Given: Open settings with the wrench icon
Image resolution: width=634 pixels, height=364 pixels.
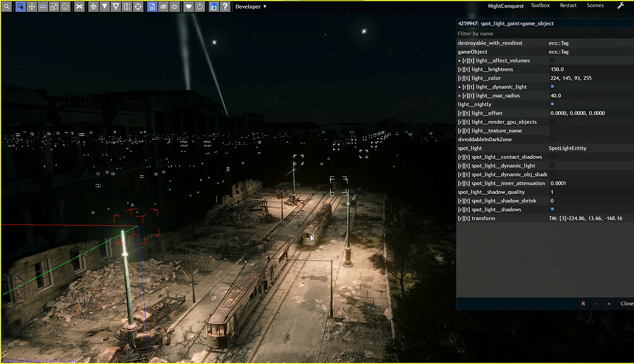Looking at the screenshot, I should [x=620, y=5].
